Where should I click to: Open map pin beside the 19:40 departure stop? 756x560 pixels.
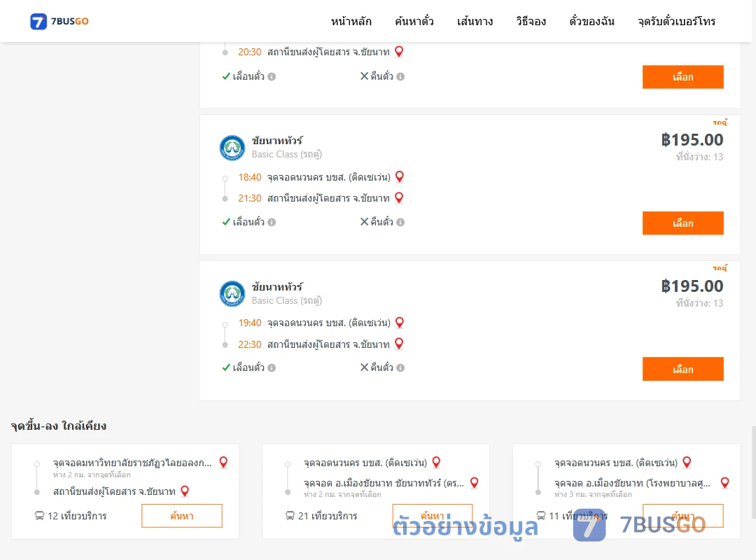tap(399, 323)
